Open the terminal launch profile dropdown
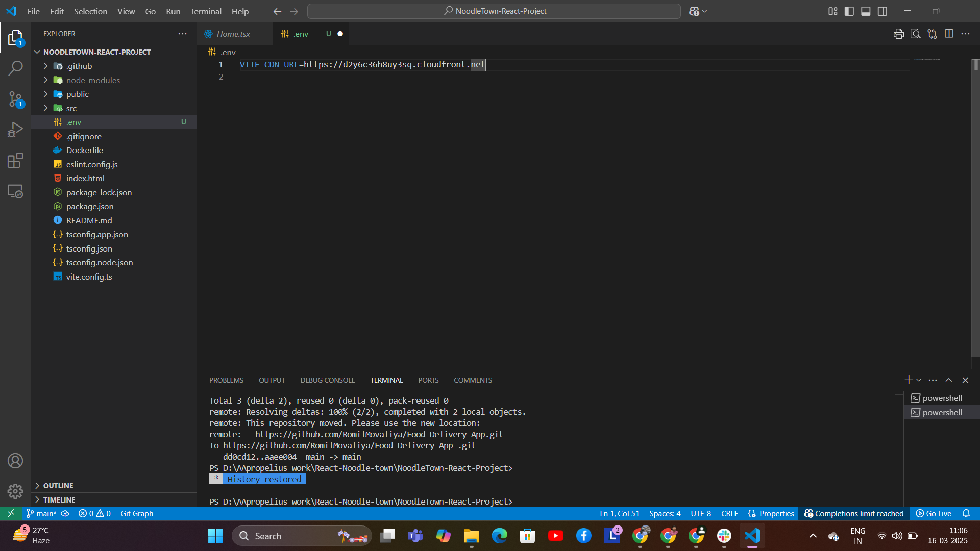 click(919, 380)
